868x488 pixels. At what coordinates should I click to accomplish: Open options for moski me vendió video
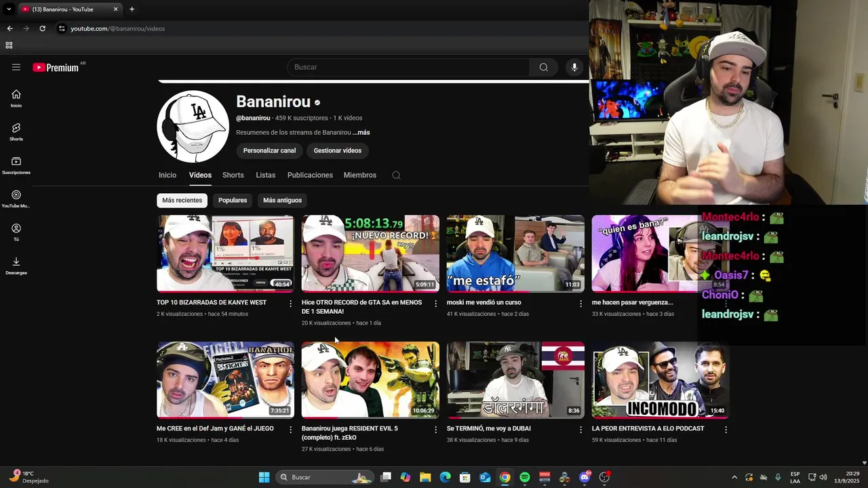(580, 304)
